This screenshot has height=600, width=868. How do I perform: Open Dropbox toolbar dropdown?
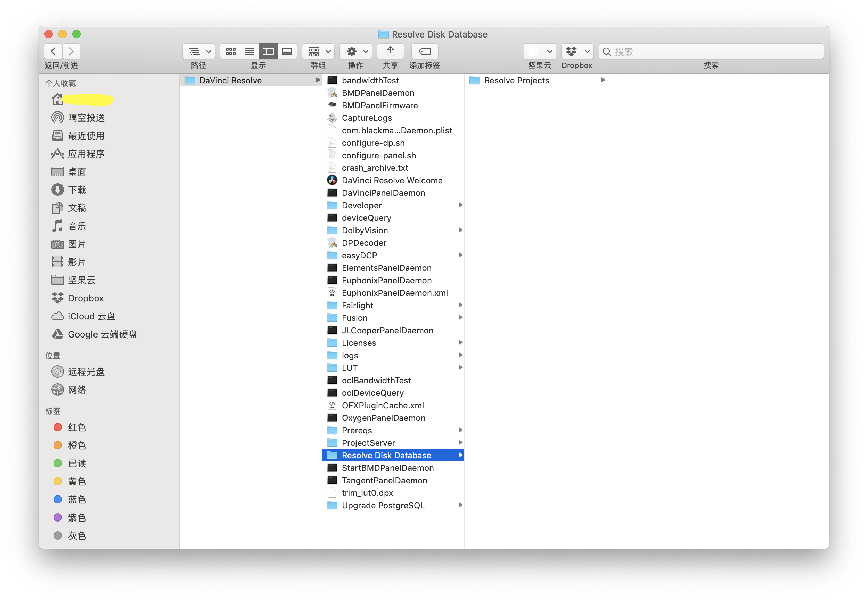click(577, 51)
